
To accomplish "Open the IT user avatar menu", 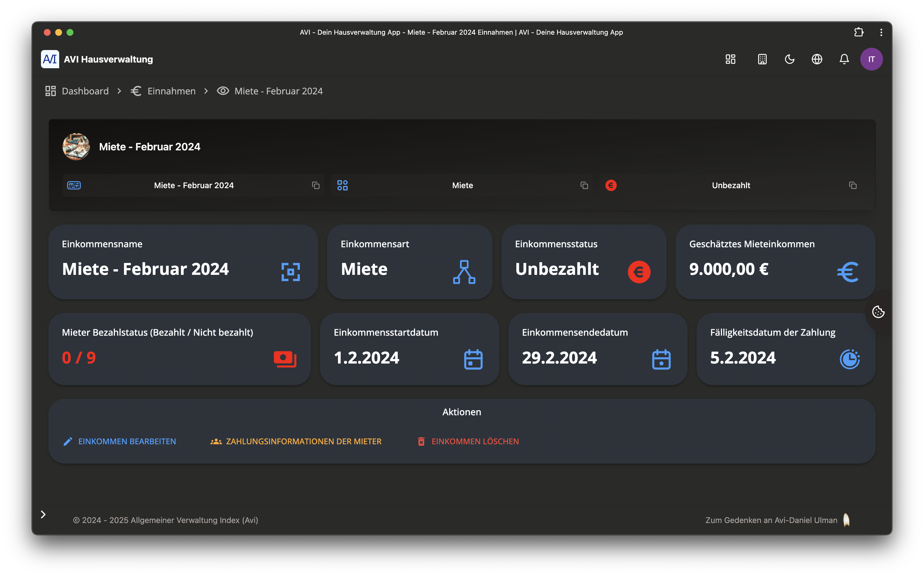I will [871, 59].
